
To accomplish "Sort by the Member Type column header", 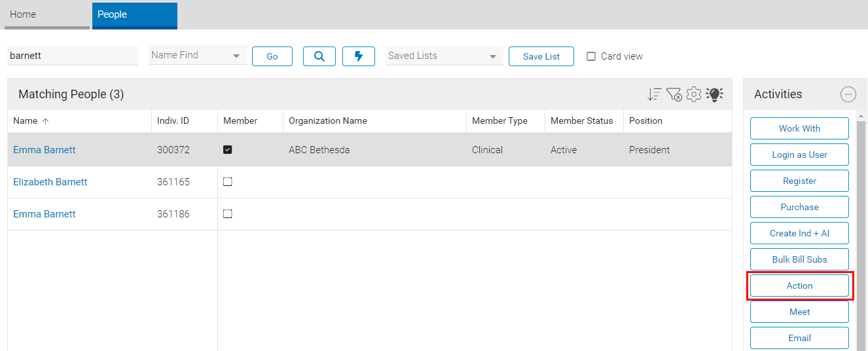I will tap(505, 121).
